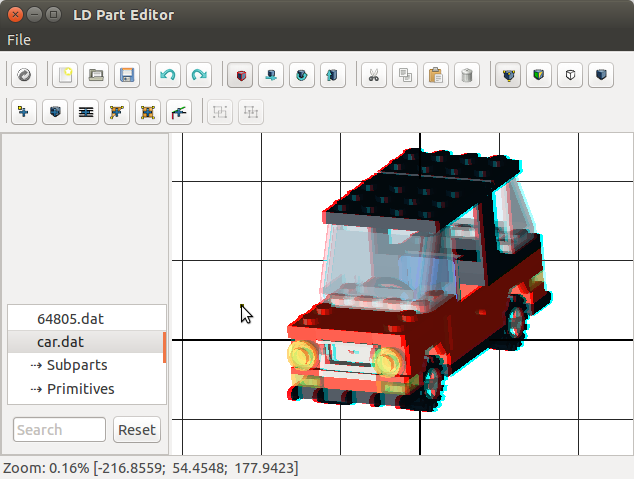The height and width of the screenshot is (479, 634).
Task: Click the add vertex plus icon
Action: click(24, 112)
